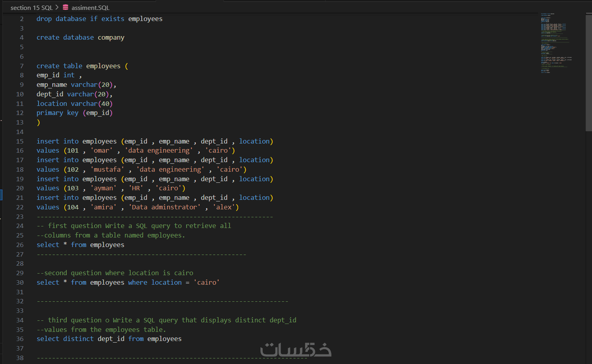Click the string 'cairo' in the where clause
592x364 pixels.
[206, 282]
